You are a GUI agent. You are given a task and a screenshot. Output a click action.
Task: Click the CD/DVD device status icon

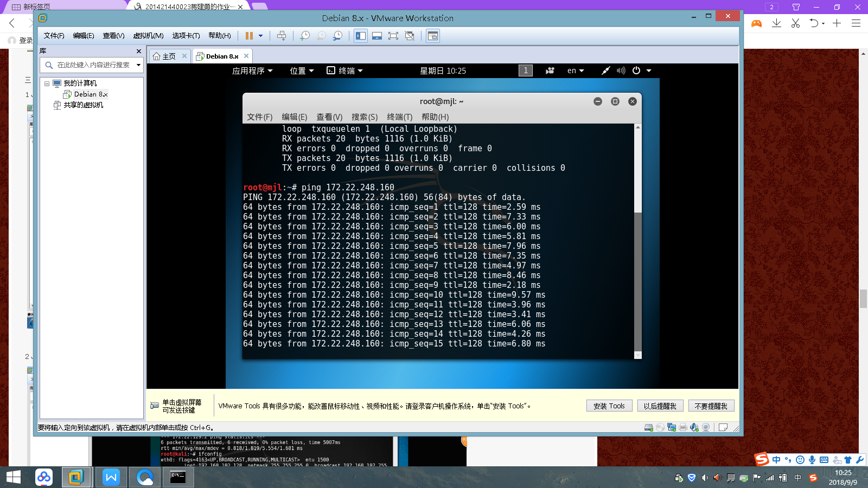click(660, 427)
